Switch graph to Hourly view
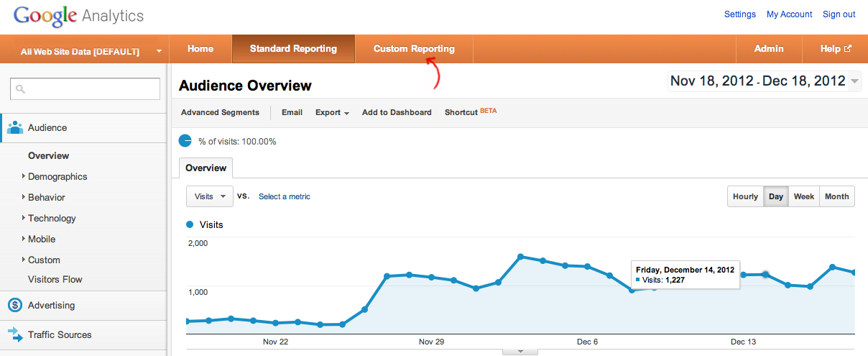The height and width of the screenshot is (356, 868). (x=745, y=196)
